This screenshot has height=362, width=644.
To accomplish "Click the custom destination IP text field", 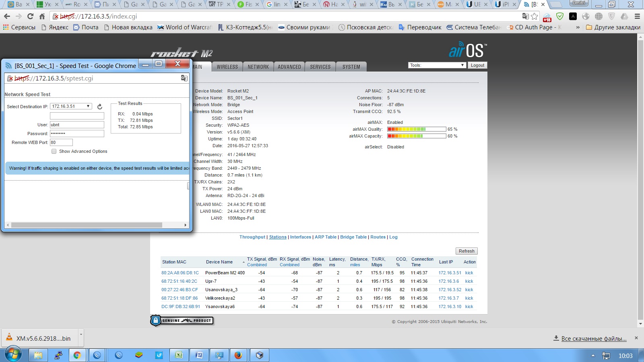I will [x=77, y=116].
